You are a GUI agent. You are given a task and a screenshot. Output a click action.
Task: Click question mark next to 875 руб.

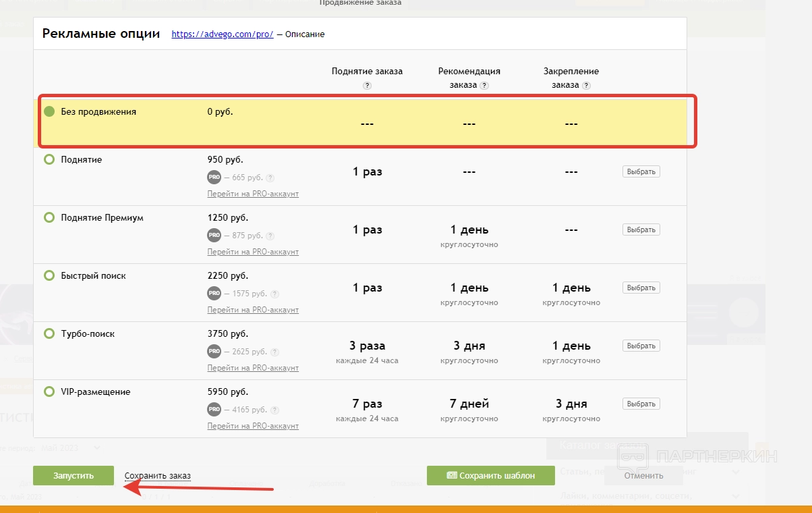click(270, 236)
